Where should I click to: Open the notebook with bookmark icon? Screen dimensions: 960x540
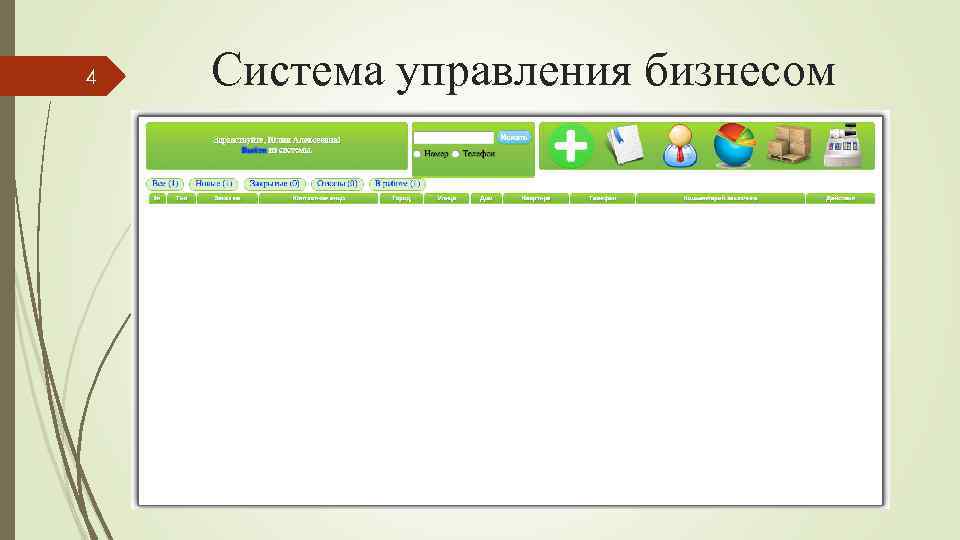[625, 145]
